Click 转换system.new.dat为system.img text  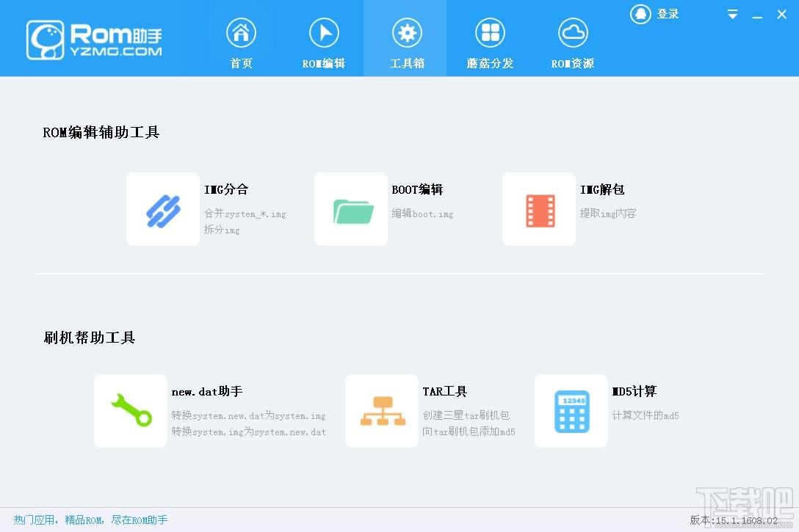click(249, 416)
